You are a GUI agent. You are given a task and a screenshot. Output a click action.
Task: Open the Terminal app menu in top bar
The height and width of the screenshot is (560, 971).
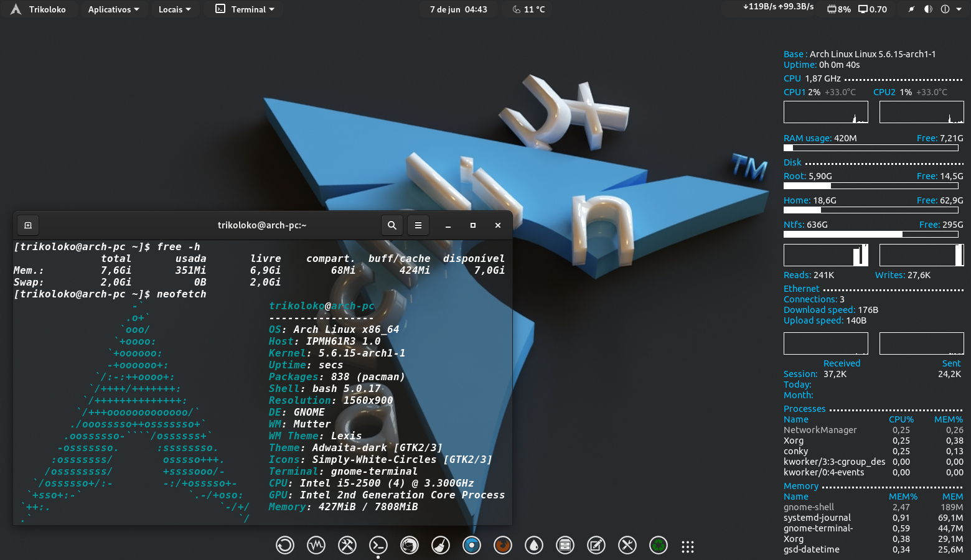click(x=245, y=9)
